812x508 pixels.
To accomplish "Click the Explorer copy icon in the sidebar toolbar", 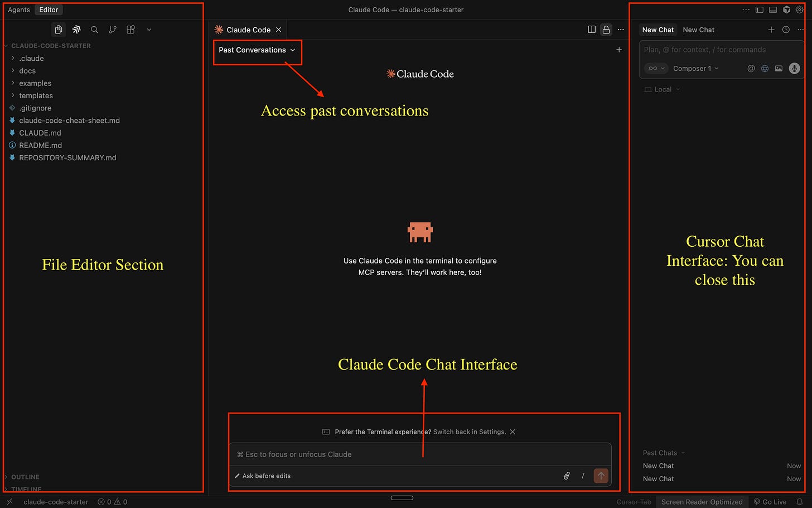I will pyautogui.click(x=59, y=29).
